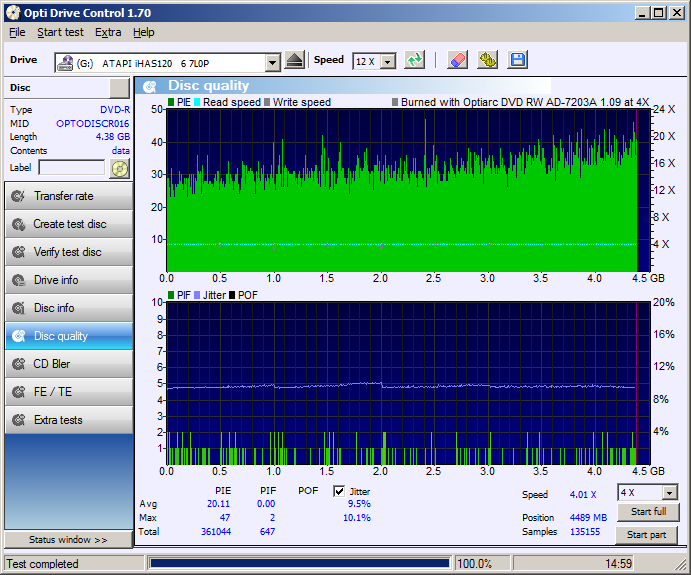This screenshot has width=691, height=575.
Task: Click the PIE average value 20.11
Action: [219, 503]
